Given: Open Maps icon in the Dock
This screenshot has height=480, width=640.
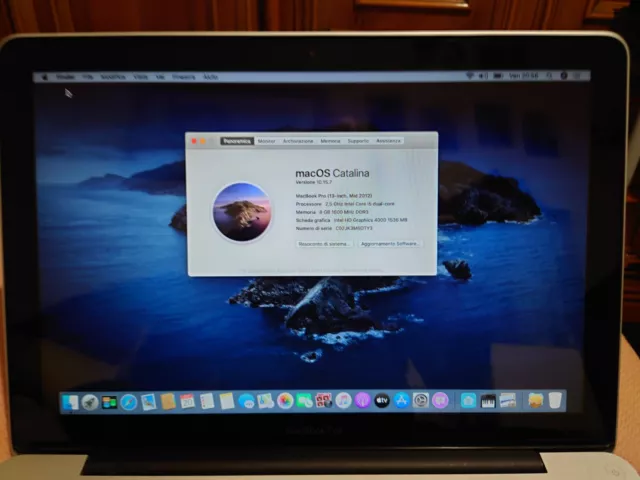Looking at the screenshot, I should click(x=266, y=401).
